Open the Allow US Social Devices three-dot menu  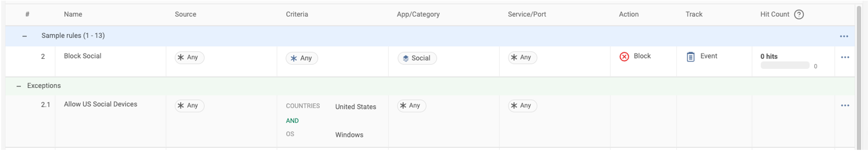[x=845, y=106]
